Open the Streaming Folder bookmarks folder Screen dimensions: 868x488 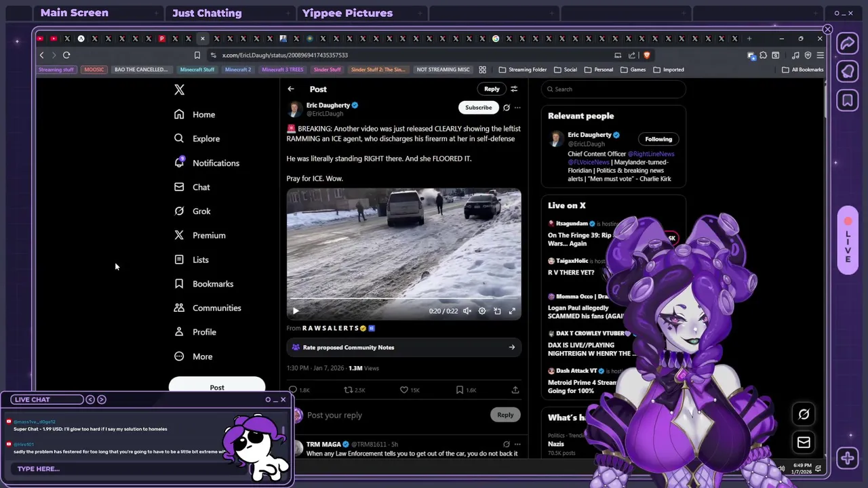pyautogui.click(x=523, y=69)
